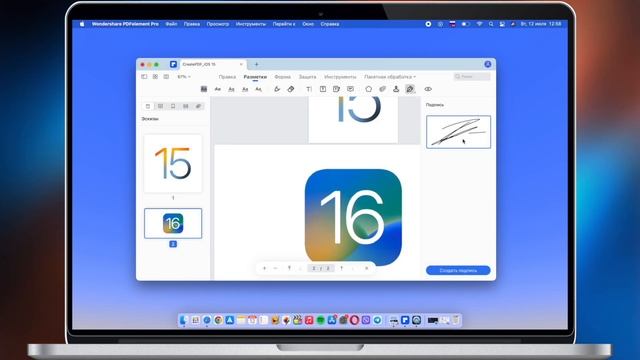Switch to the Защита tab
640x360 pixels.
click(x=307, y=77)
